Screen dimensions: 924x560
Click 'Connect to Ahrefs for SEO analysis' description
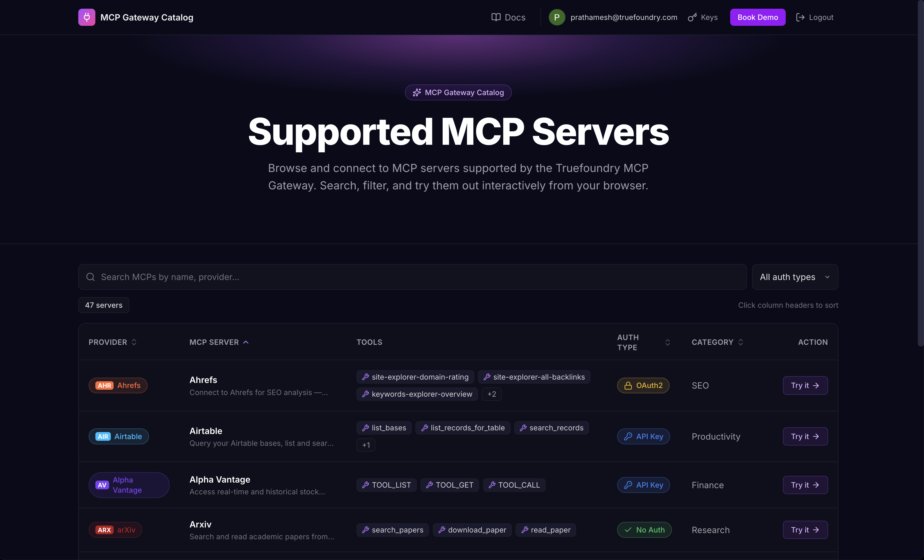pos(259,392)
